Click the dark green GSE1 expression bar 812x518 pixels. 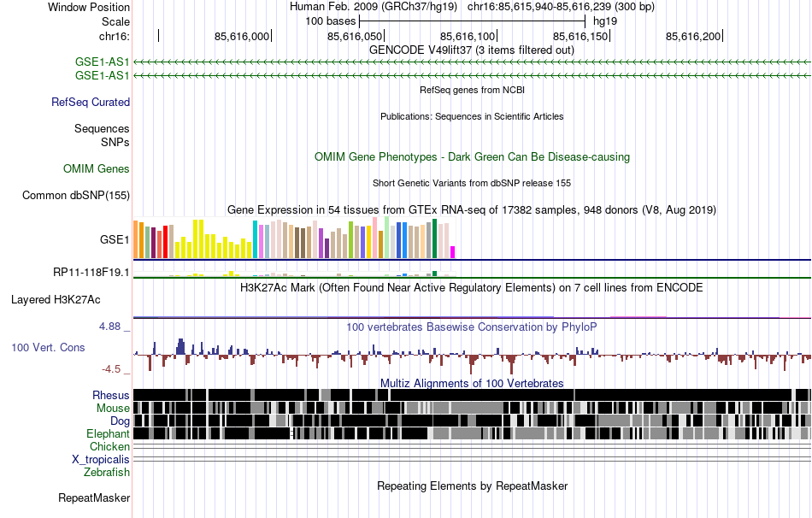click(435, 238)
